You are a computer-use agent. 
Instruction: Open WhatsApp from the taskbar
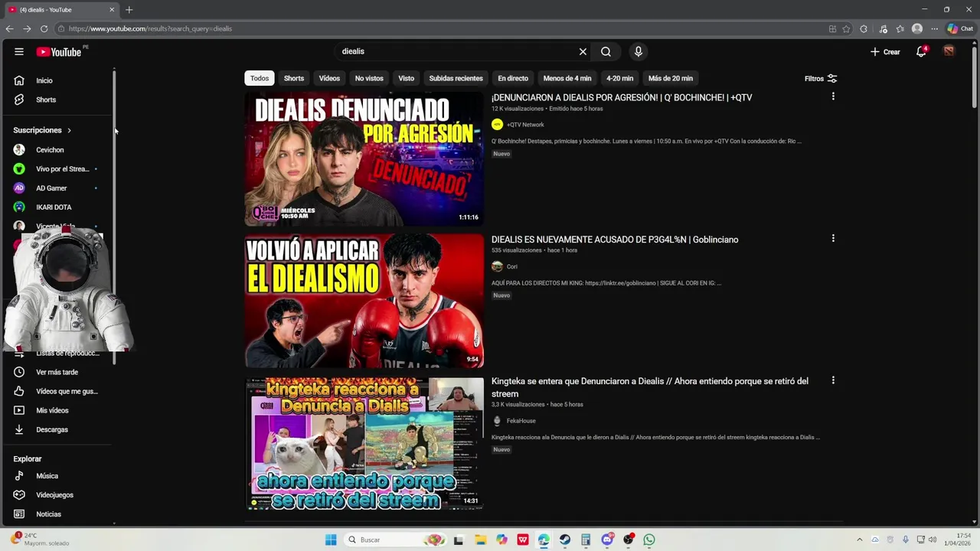[649, 540]
